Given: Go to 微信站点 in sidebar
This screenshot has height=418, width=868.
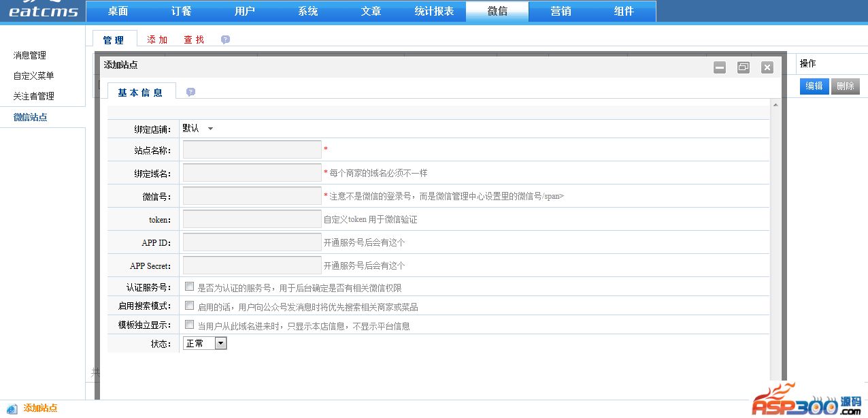Looking at the screenshot, I should coord(31,117).
